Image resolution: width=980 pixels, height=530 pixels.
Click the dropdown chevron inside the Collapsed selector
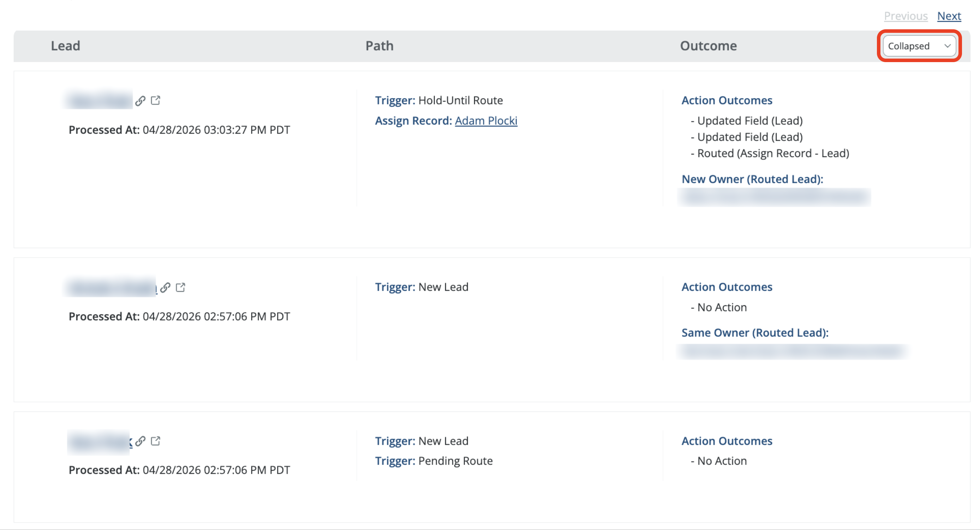pyautogui.click(x=947, y=46)
